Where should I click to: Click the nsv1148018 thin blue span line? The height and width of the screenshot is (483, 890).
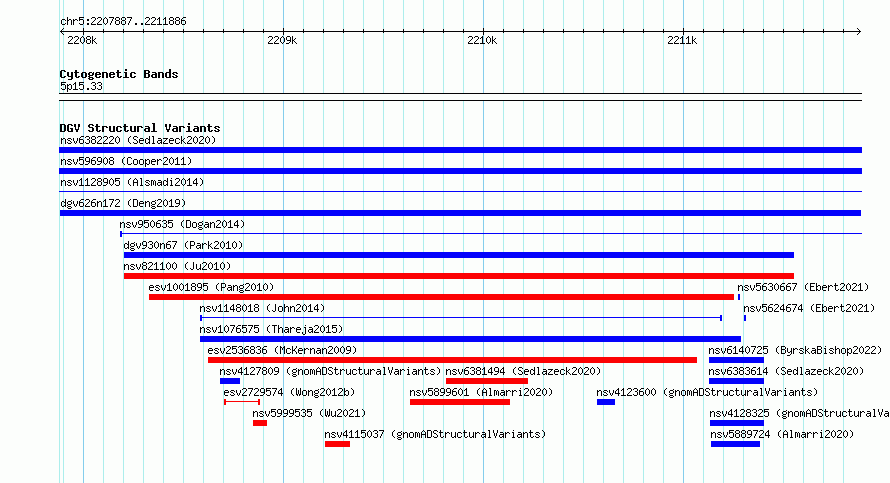click(461, 318)
